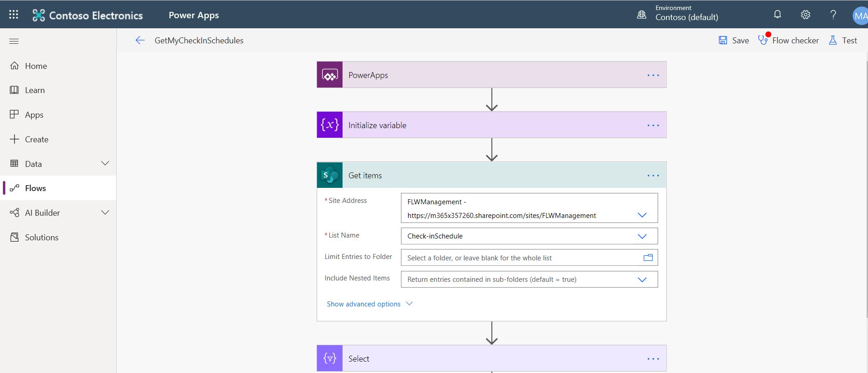Collapse the Get items card header
The width and height of the screenshot is (868, 373).
(x=492, y=175)
